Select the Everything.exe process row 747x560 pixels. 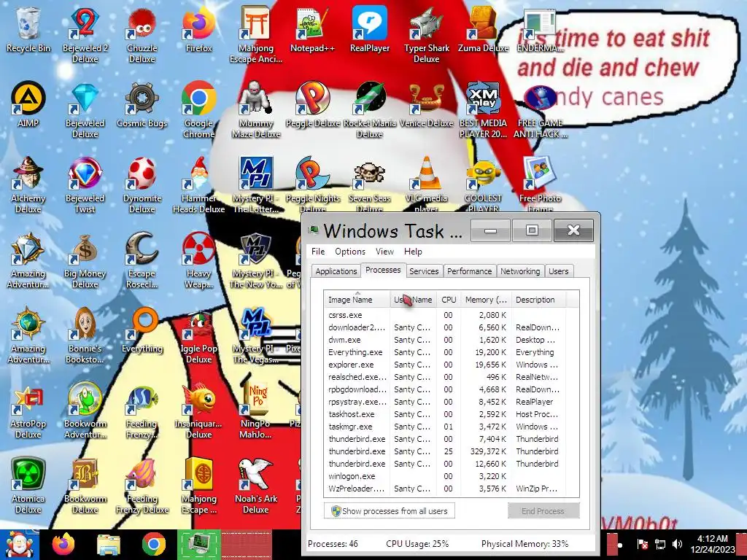click(451, 352)
